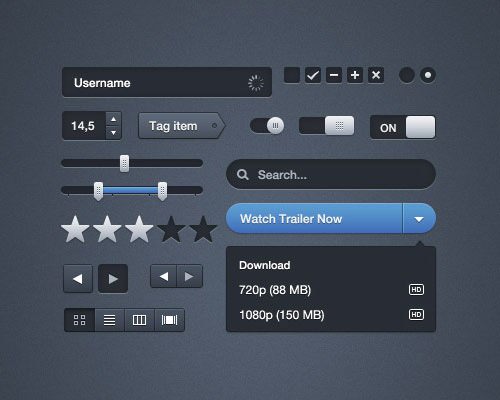Select the column view icon
The image size is (500, 400).
[x=139, y=320]
